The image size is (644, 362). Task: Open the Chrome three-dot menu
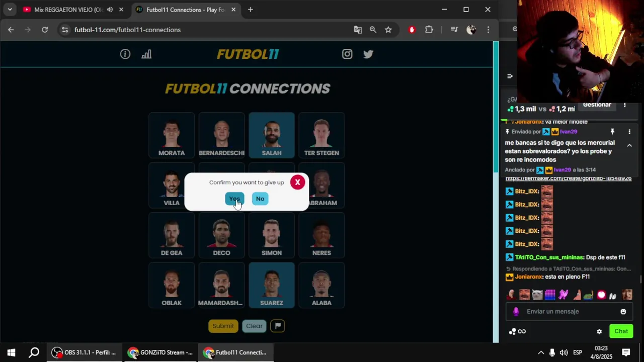(x=488, y=30)
